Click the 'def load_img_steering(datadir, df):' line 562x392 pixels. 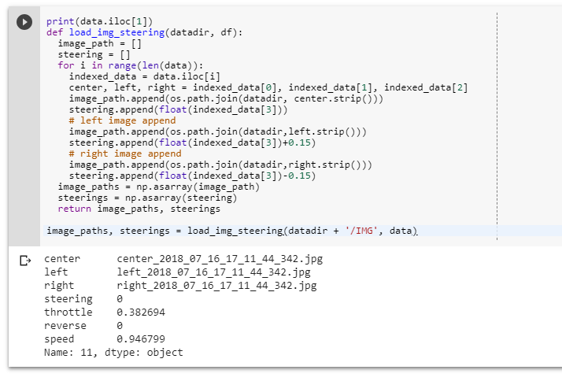[145, 32]
